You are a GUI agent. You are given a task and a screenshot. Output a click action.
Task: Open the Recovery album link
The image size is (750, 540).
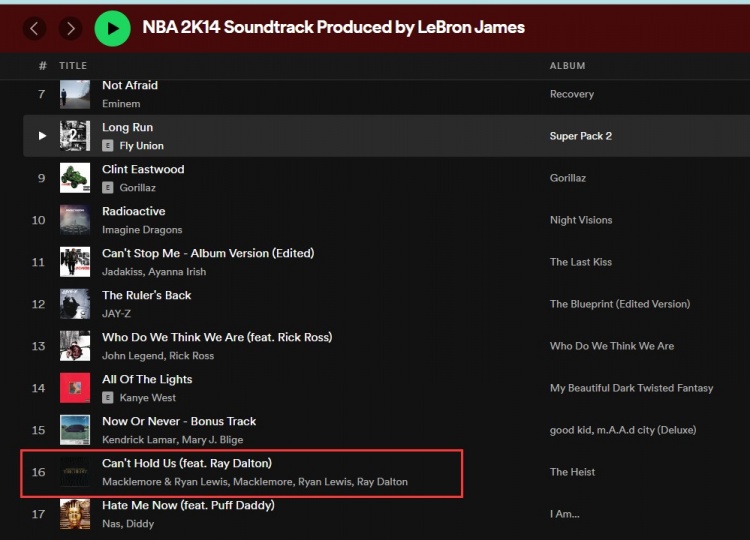[x=572, y=94]
